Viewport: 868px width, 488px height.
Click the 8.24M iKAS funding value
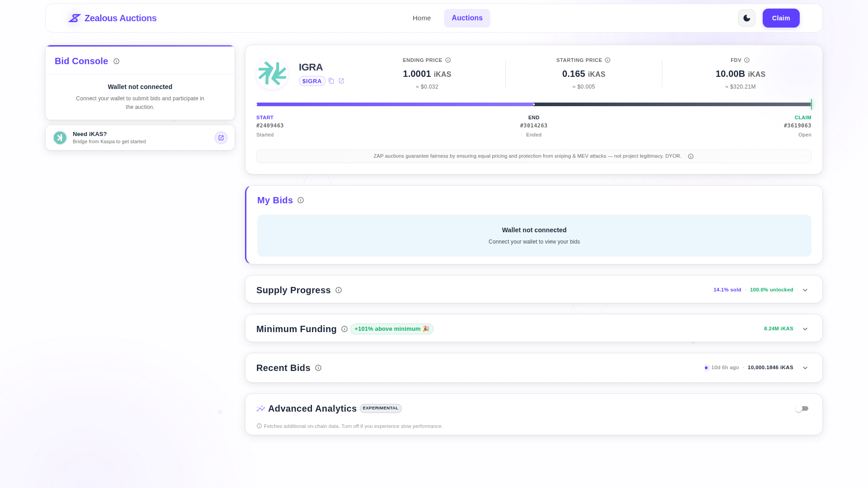click(x=778, y=329)
